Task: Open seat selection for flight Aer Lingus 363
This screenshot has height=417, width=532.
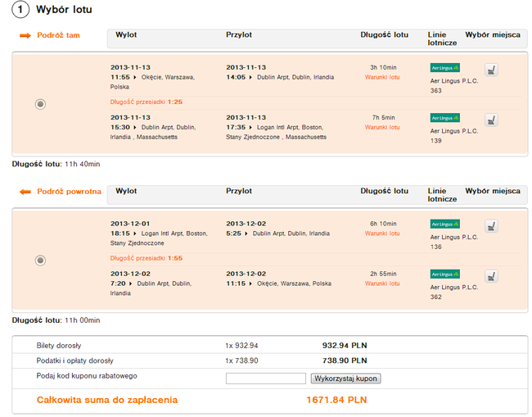Action: pyautogui.click(x=491, y=70)
